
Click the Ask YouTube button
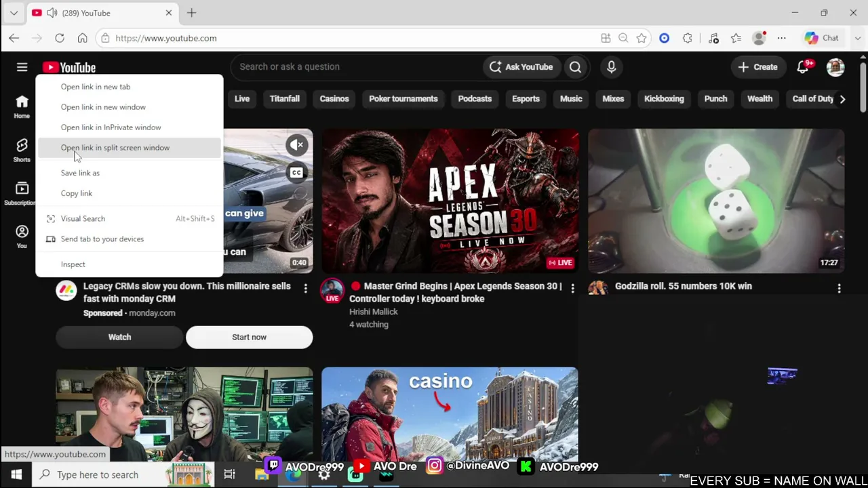[x=521, y=67]
